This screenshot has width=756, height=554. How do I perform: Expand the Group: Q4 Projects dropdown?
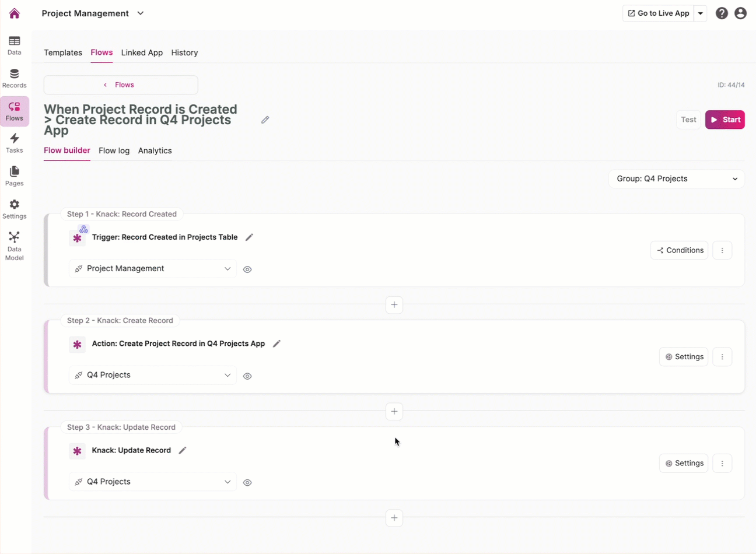(x=676, y=179)
